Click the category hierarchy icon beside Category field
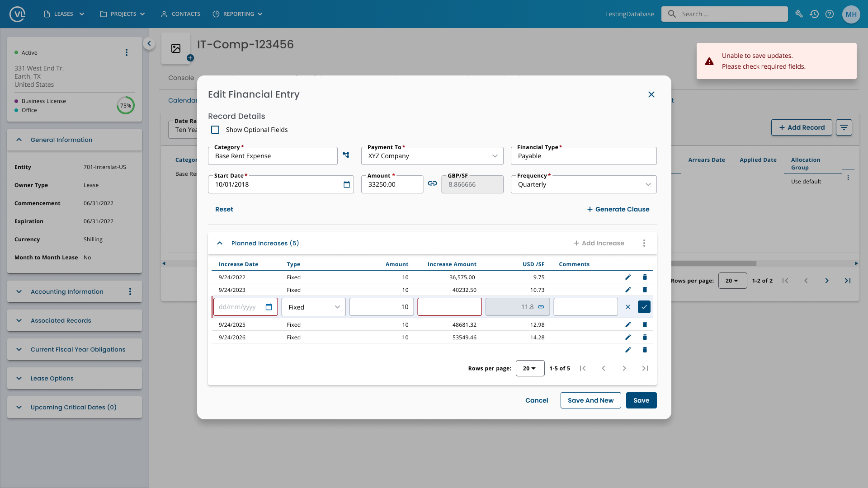This screenshot has width=868, height=488. tap(346, 155)
